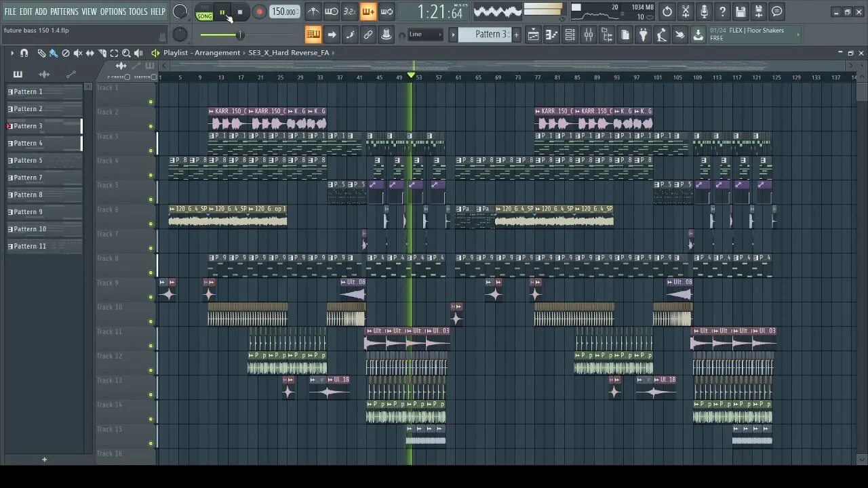Screen dimensions: 868x488
Task: Mute Track 1 via green light
Action: [151, 102]
